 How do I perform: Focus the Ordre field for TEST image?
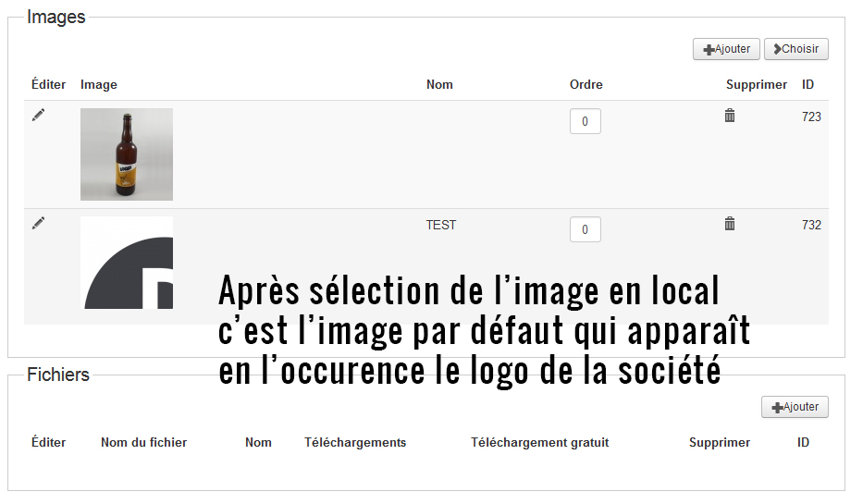[586, 229]
